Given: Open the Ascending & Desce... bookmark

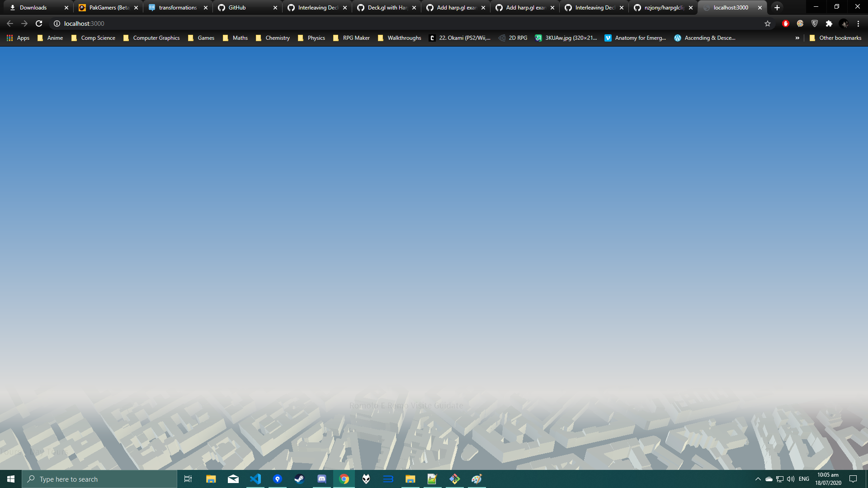Looking at the screenshot, I should click(x=705, y=38).
